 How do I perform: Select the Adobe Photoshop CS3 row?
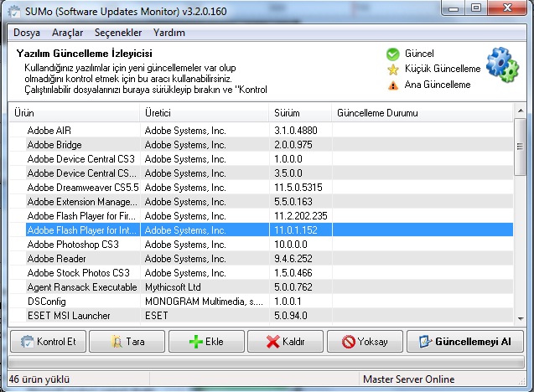tap(261, 245)
